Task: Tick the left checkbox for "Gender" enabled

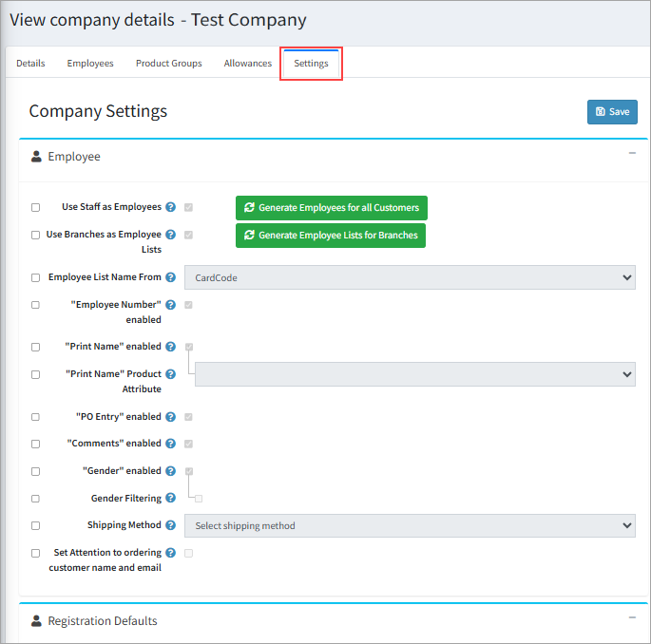Action: [36, 471]
